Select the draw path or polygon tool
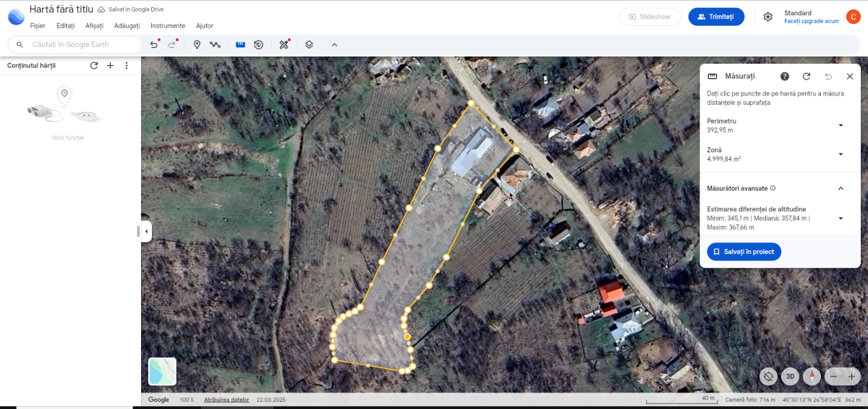The width and height of the screenshot is (868, 409). (x=215, y=44)
